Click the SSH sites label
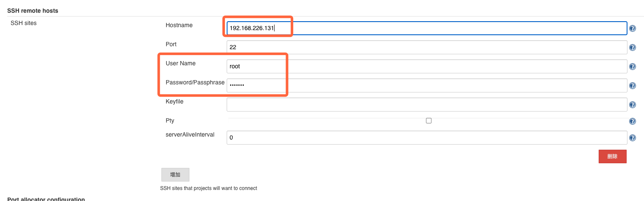 (x=24, y=23)
